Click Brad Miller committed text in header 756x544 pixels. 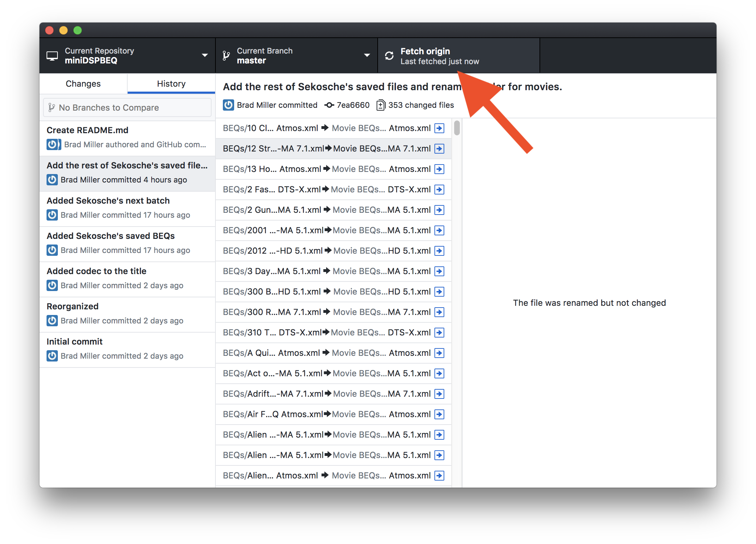(x=277, y=105)
